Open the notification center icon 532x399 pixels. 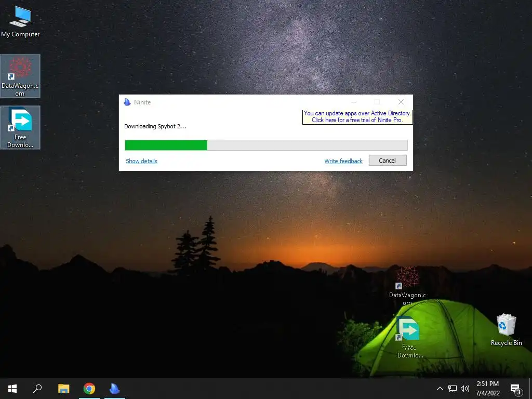coord(516,389)
